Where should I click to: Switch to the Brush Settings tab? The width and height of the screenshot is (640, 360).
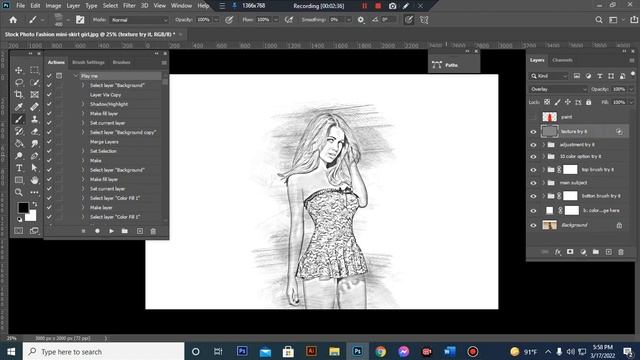click(x=88, y=62)
